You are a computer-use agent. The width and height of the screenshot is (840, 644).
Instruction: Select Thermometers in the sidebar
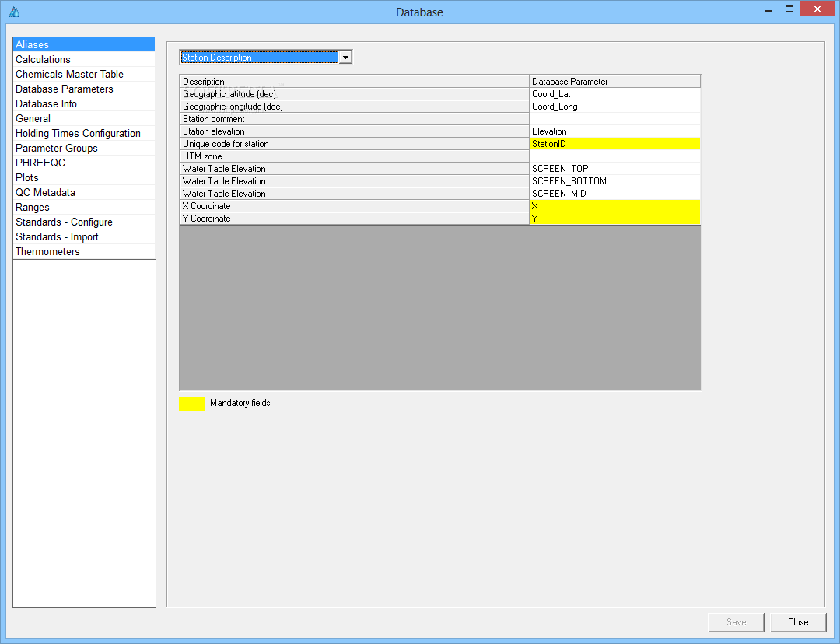point(84,252)
